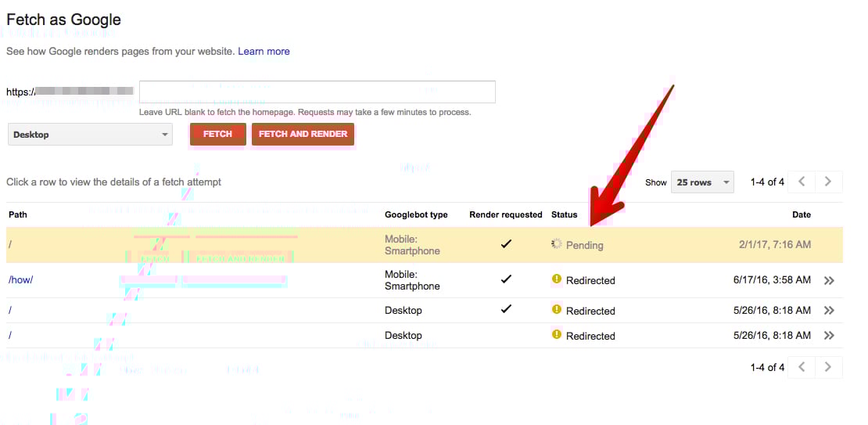Click Mobile: Smartphone in the /how/ row
This screenshot has height=425, width=868.
click(412, 280)
